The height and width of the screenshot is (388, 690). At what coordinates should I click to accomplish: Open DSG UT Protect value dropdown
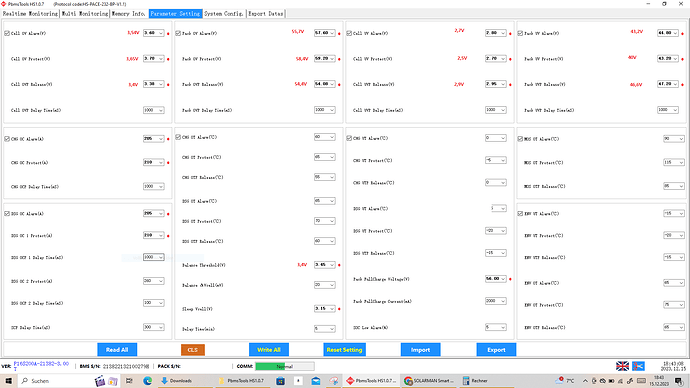pos(495,231)
